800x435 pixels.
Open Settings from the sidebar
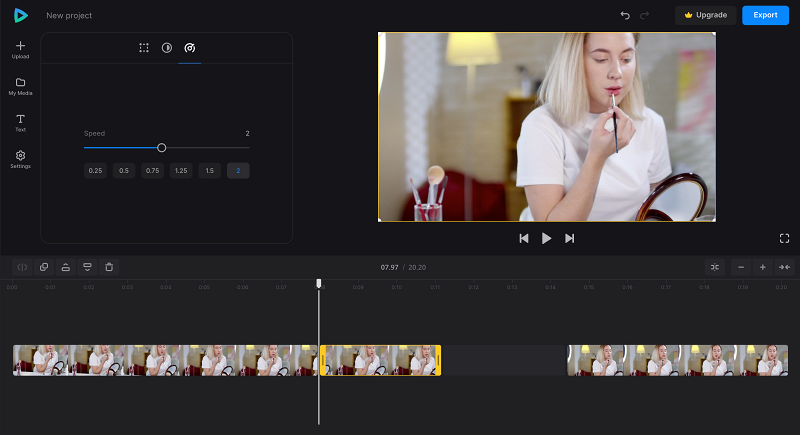point(20,160)
